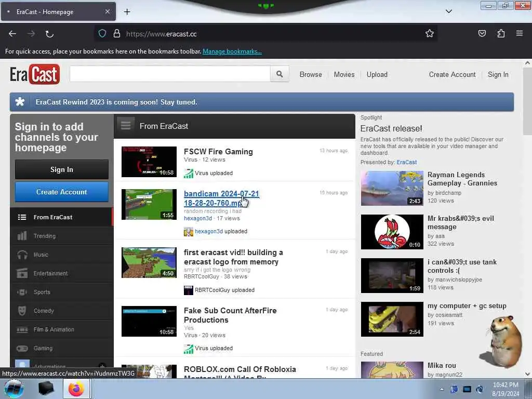Click Virus avatar under FSCW Fire Gaming
This screenshot has height=399, width=532.
(x=188, y=174)
